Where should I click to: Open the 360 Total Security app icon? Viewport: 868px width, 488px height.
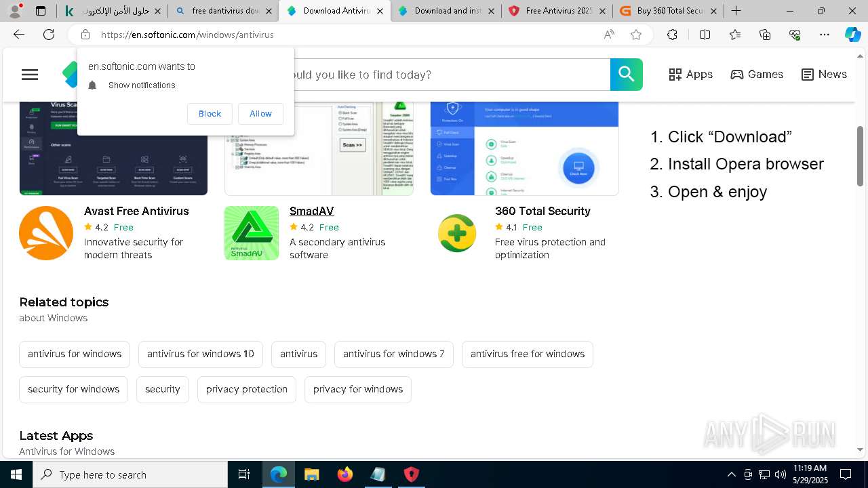(457, 233)
